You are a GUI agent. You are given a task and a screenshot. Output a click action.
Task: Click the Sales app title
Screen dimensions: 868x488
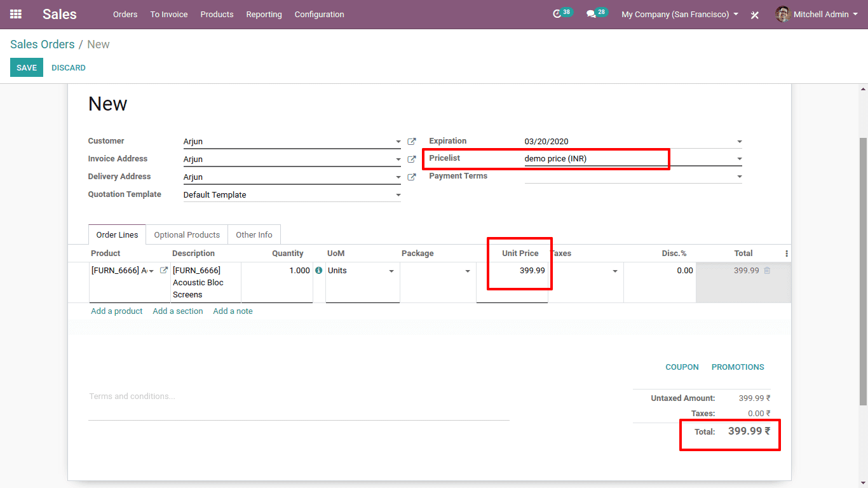(x=60, y=14)
